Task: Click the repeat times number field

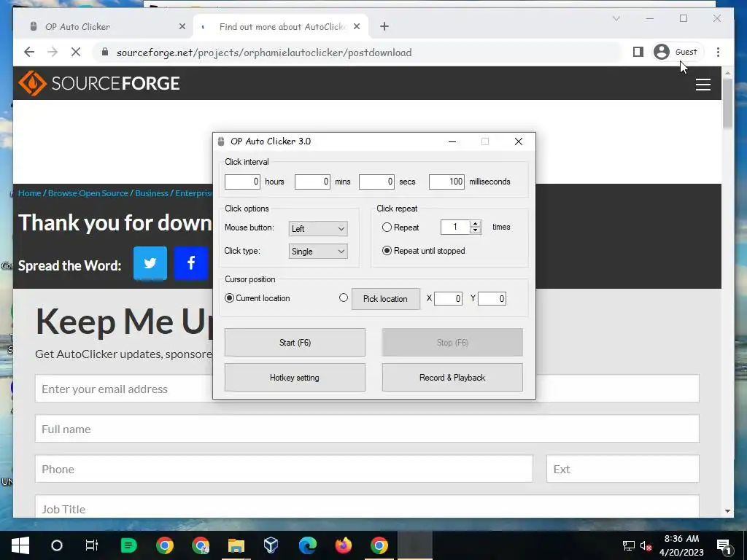Action: (455, 227)
